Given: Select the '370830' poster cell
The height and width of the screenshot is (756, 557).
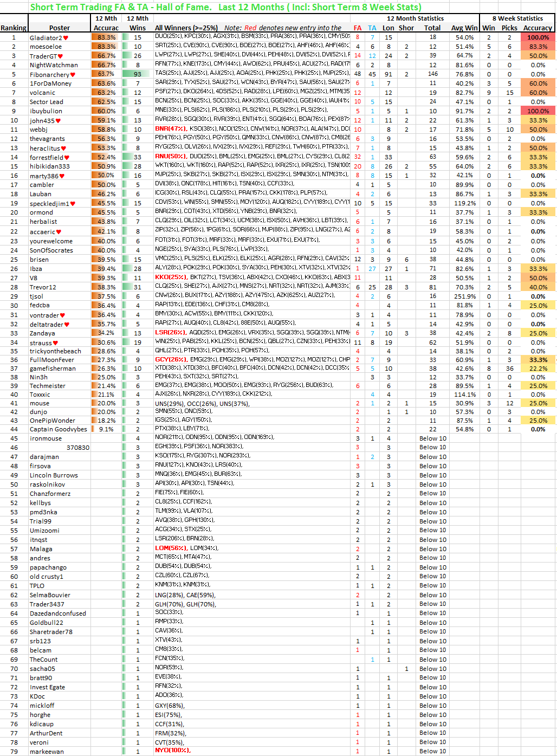Looking at the screenshot, I should [78, 448].
